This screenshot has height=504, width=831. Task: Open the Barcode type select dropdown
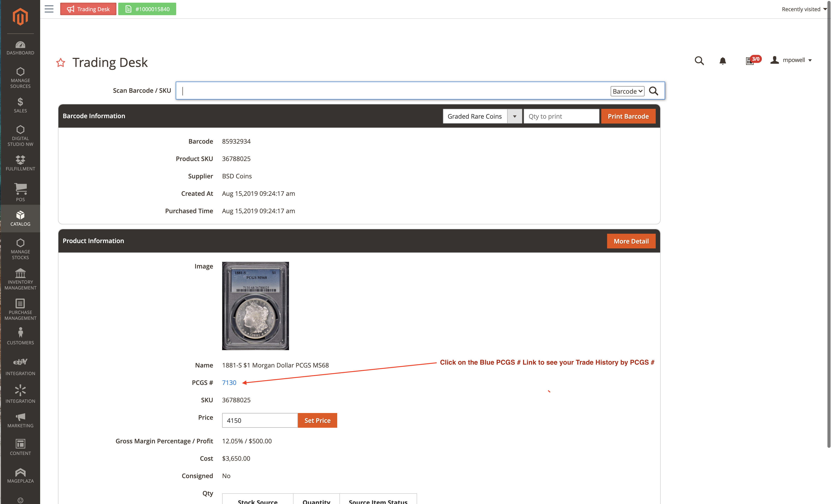click(x=627, y=91)
